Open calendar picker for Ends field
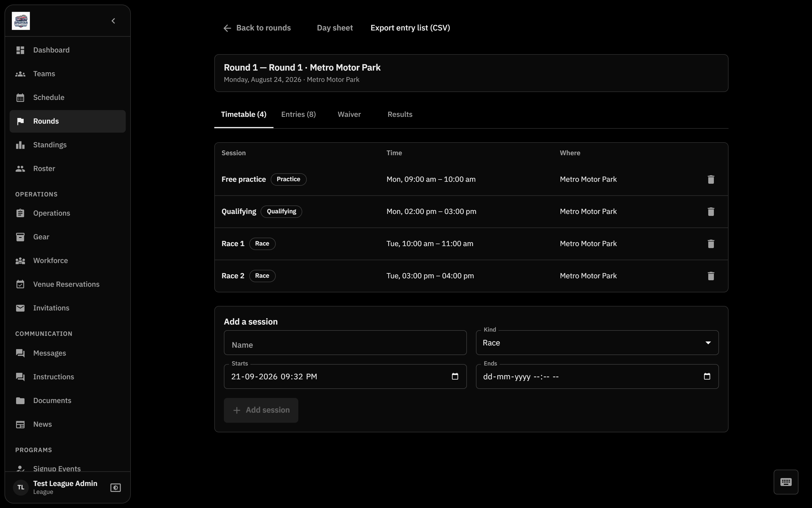The height and width of the screenshot is (508, 812). [x=707, y=376]
